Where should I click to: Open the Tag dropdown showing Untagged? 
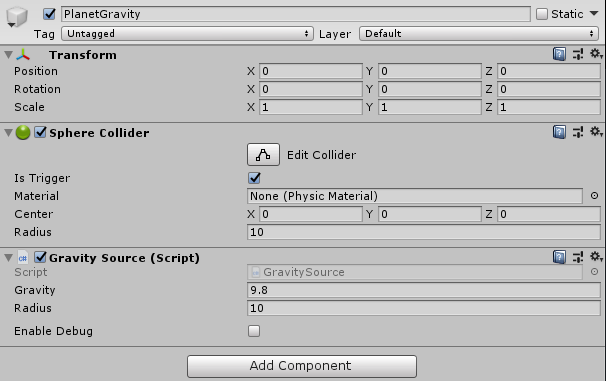[187, 34]
